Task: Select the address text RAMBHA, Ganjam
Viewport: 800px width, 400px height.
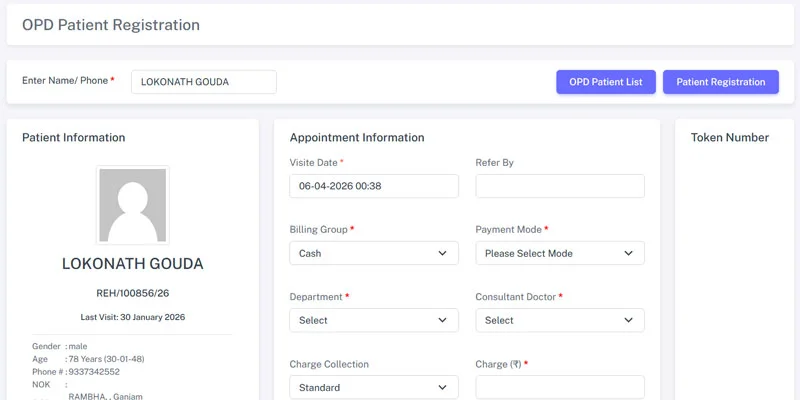Action: (106, 396)
